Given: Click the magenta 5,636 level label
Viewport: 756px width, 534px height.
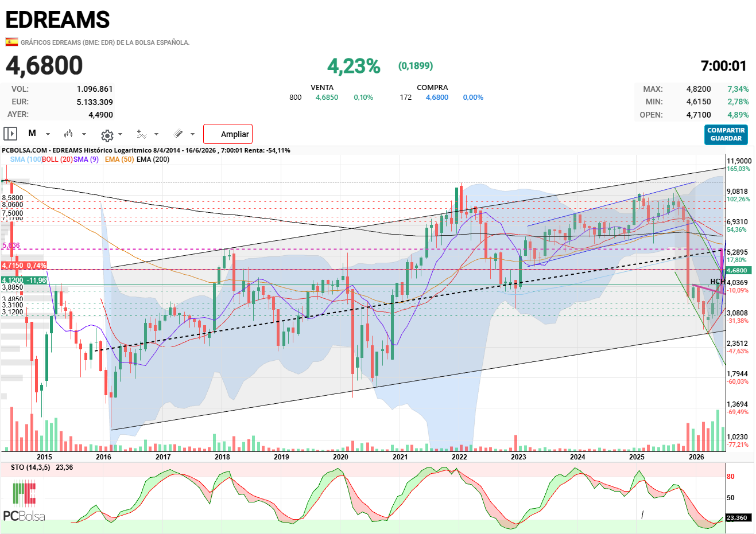Looking at the screenshot, I should click(11, 245).
